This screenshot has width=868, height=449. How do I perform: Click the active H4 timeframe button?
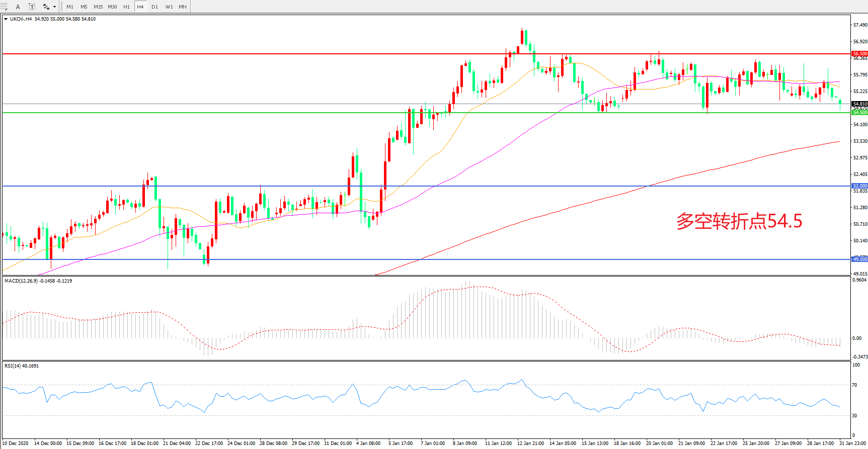coord(140,7)
